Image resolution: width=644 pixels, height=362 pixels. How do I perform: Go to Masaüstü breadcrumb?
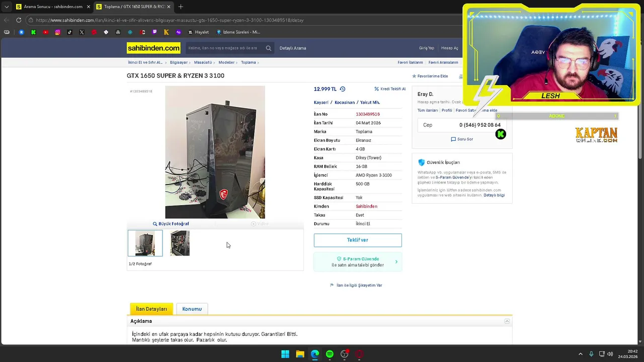point(203,62)
